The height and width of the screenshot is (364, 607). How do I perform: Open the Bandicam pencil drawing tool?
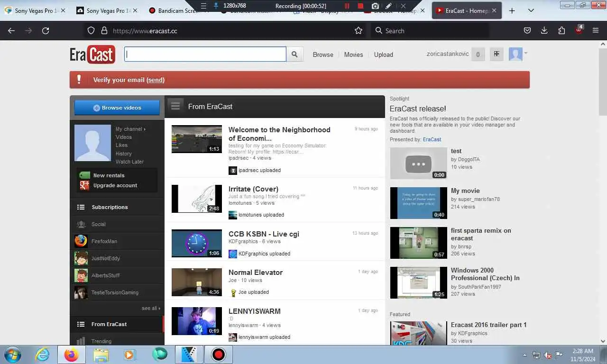point(389,6)
